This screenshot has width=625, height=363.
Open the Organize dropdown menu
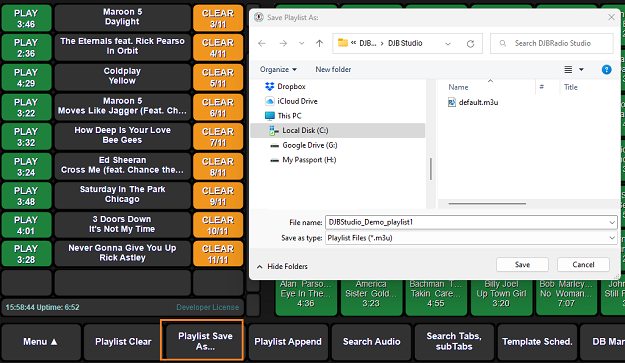[x=278, y=69]
